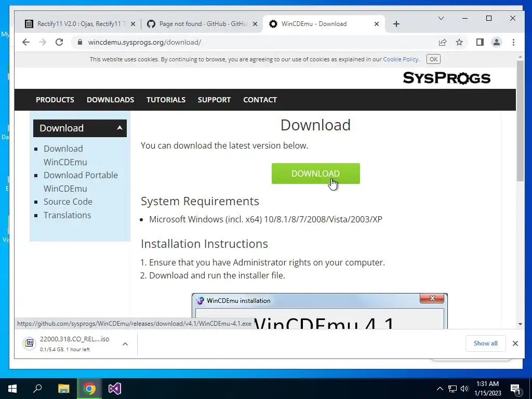Show hidden system tray icons
This screenshot has height=399, width=532.
point(440,389)
